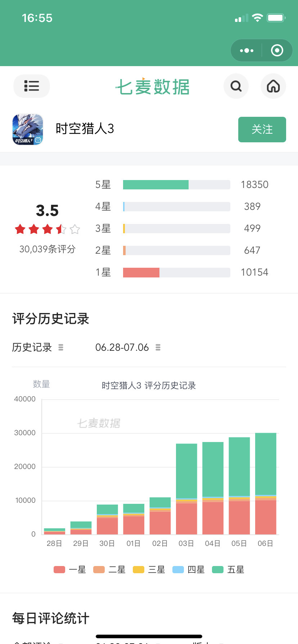Tap the 30,039条评分 total text
298x644 pixels.
click(48, 249)
